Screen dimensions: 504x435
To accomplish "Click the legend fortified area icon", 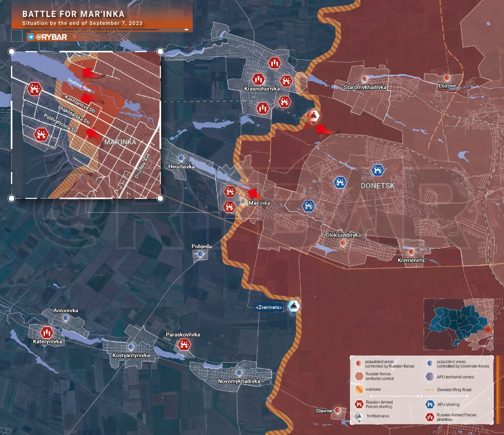I will pyautogui.click(x=359, y=416).
